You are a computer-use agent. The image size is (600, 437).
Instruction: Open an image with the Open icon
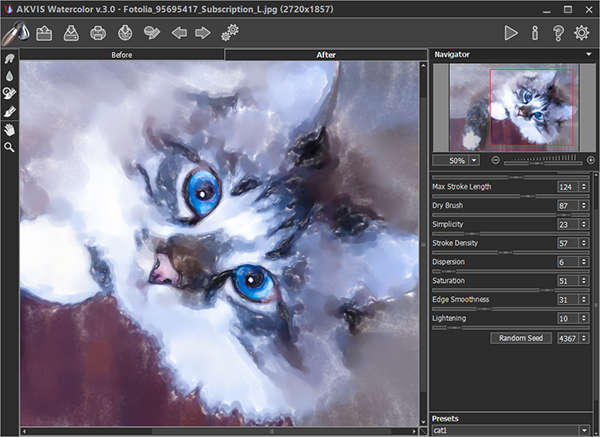click(44, 33)
